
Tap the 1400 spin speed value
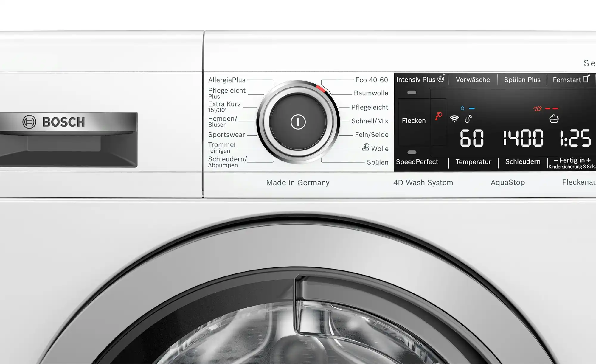coord(523,138)
